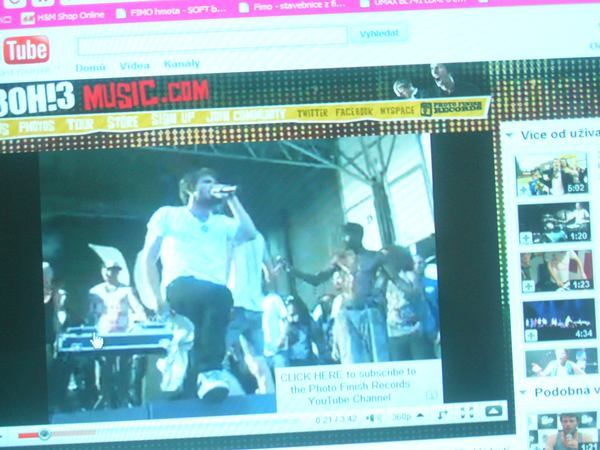The height and width of the screenshot is (450, 600).
Task: Open the STORE banner tab
Action: click(122, 122)
